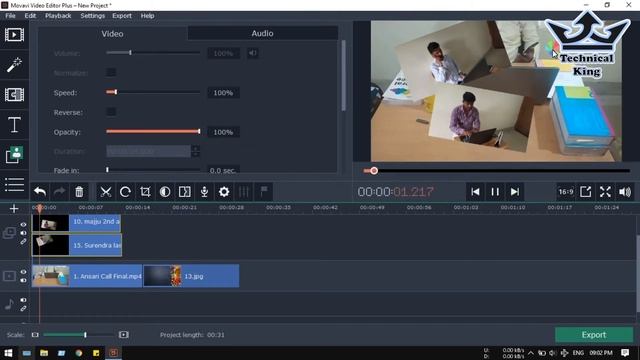
Task: Mute the overlay track audio
Action: pos(23,233)
